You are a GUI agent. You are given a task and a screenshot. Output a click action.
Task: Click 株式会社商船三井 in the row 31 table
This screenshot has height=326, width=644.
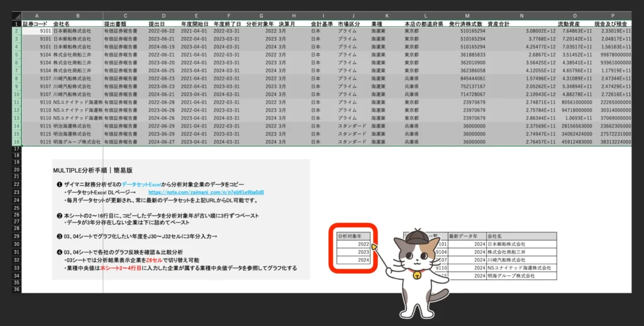pos(521,252)
